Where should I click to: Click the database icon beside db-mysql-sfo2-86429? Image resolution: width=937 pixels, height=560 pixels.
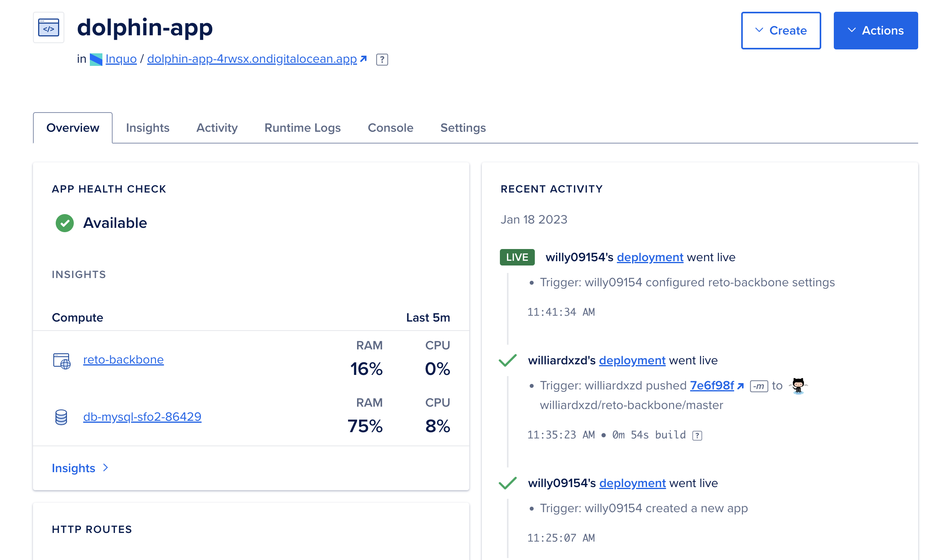coord(61,417)
